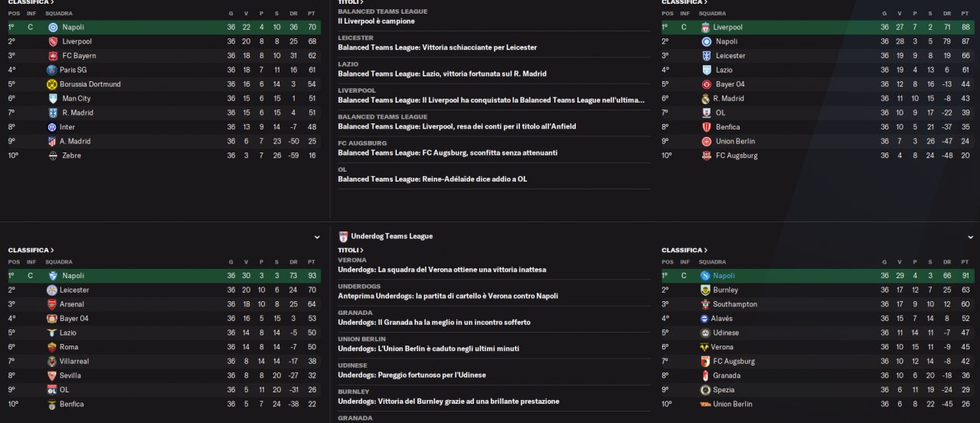Click the Alavés team name

(x=722, y=319)
